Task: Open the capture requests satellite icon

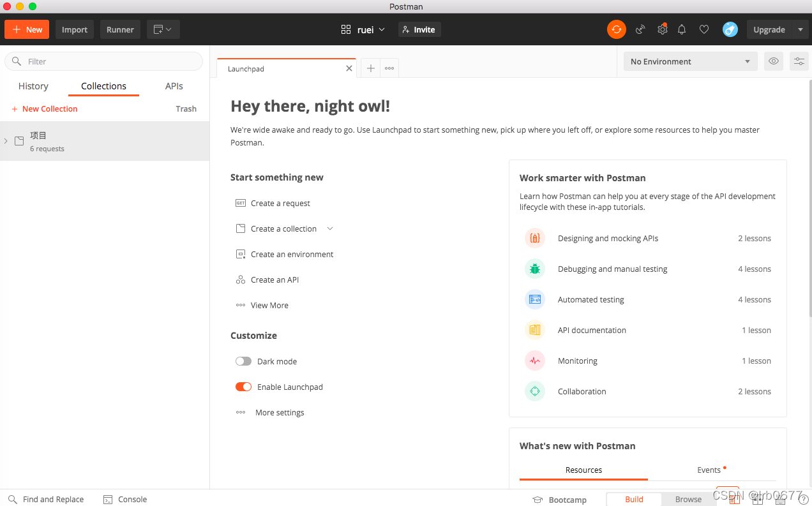Action: (x=640, y=29)
